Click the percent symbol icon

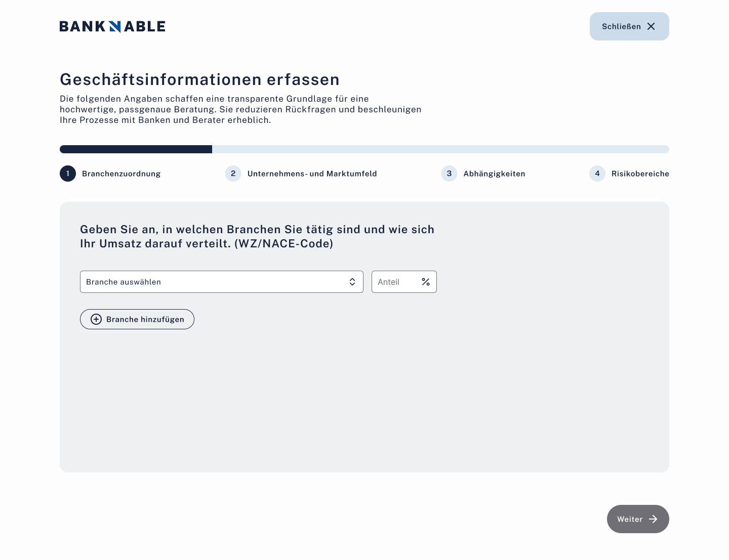pos(426,282)
